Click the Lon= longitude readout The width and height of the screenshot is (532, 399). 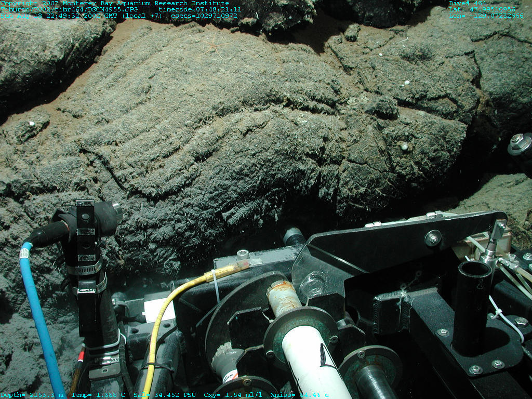click(486, 16)
